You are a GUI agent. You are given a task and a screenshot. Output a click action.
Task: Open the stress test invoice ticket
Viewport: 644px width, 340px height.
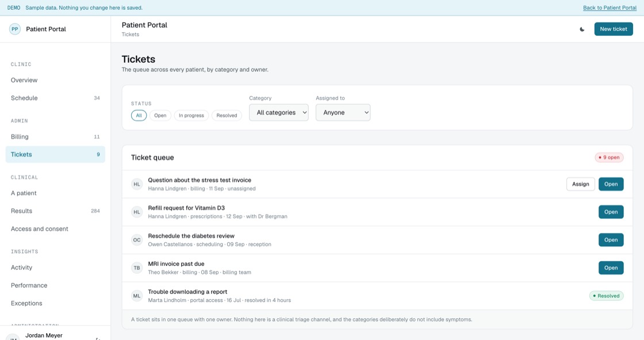click(611, 184)
